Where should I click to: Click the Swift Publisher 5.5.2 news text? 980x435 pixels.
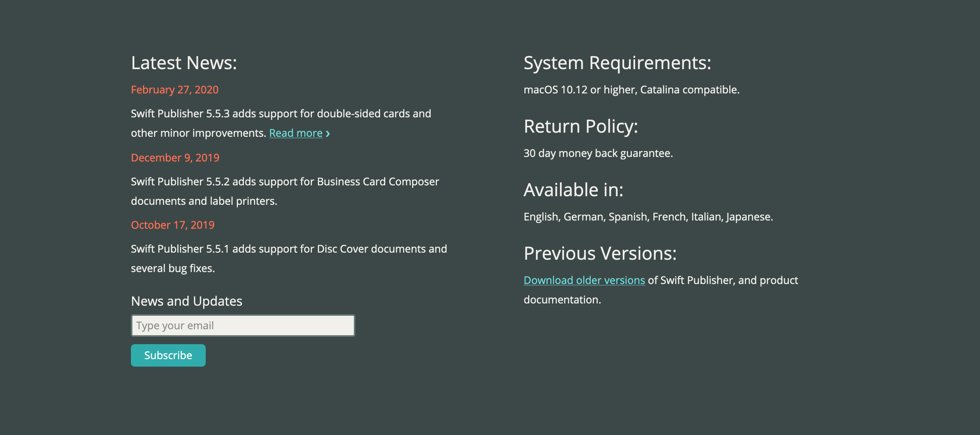tap(285, 191)
